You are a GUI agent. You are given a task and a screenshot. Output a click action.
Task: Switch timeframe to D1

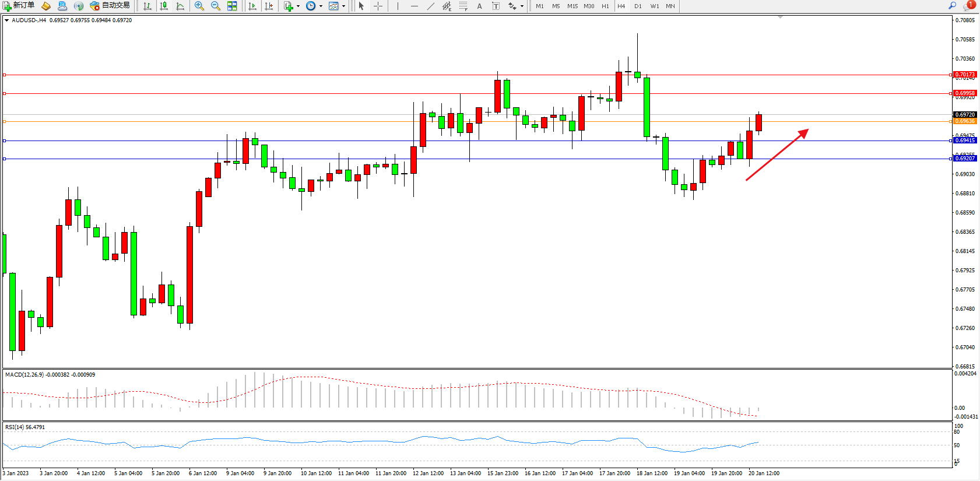click(638, 6)
